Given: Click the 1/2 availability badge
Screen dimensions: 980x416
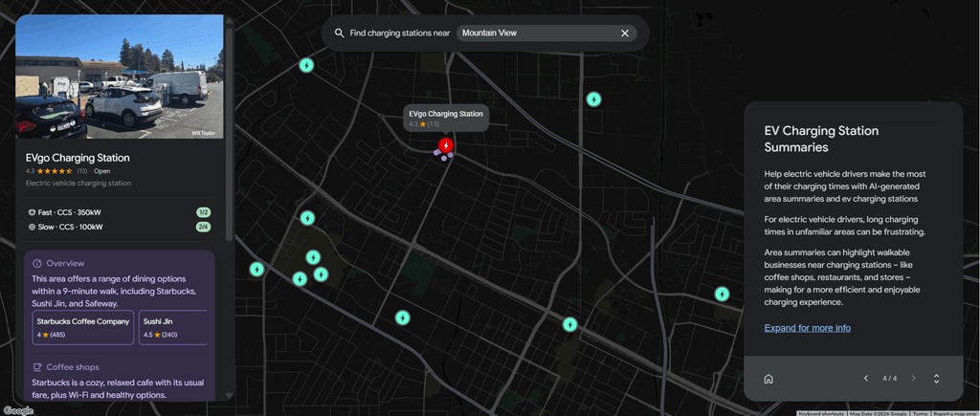Looking at the screenshot, I should 203,212.
